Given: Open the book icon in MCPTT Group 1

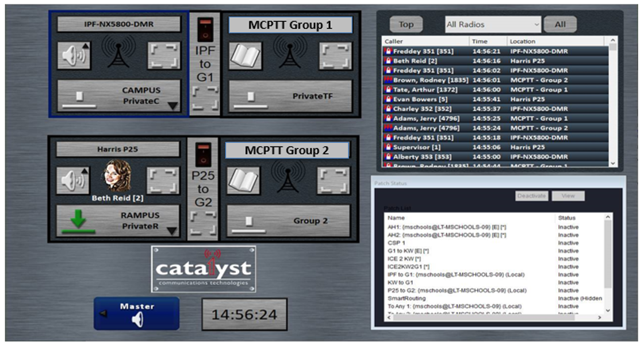Looking at the screenshot, I should click(x=246, y=56).
